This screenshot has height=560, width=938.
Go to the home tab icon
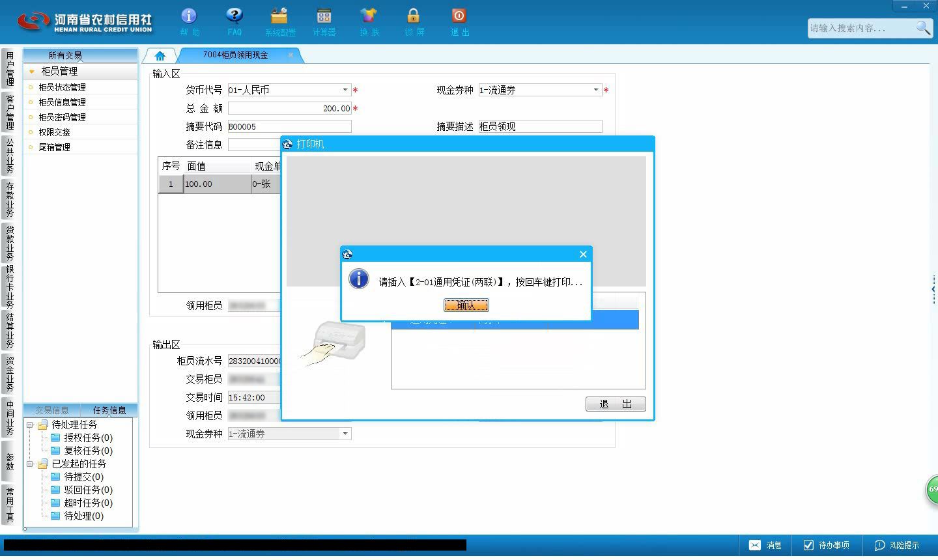pos(160,56)
